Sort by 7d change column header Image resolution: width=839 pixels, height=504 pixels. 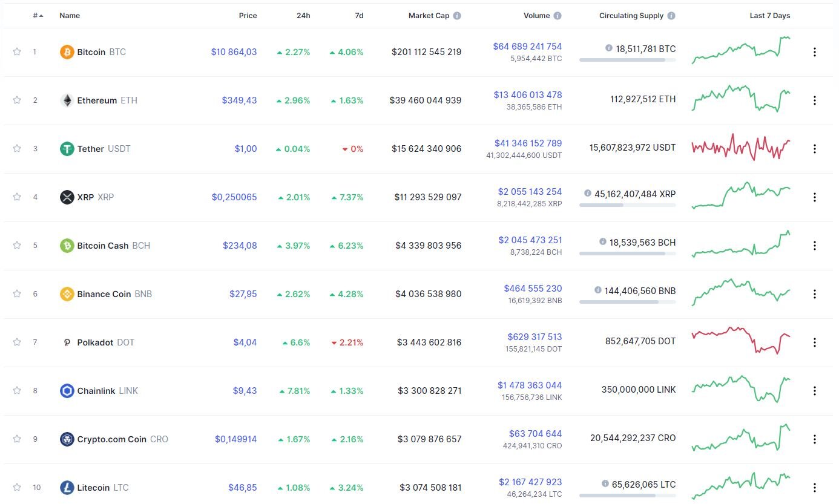(x=359, y=16)
